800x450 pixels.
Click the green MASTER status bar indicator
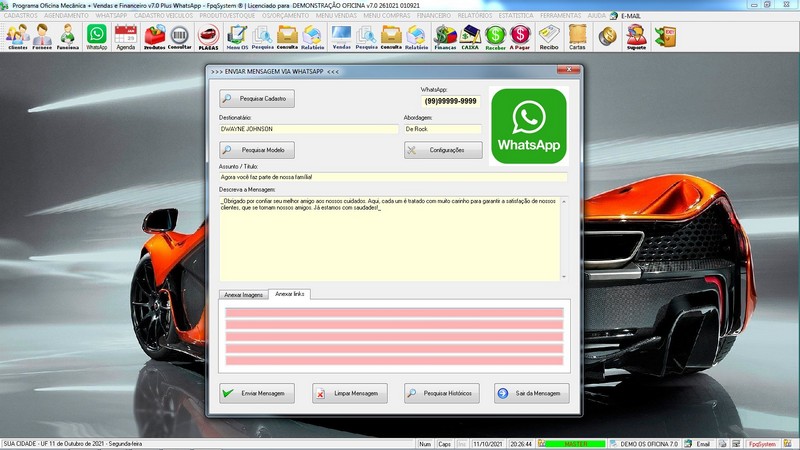[x=576, y=444]
